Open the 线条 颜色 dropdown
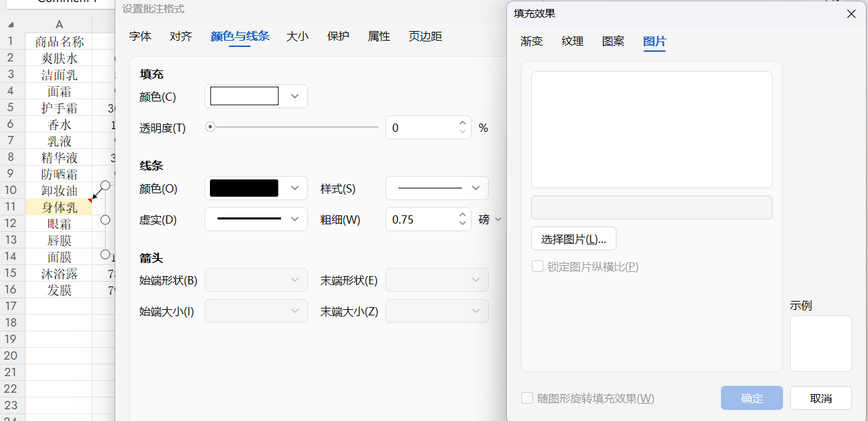 tap(293, 188)
